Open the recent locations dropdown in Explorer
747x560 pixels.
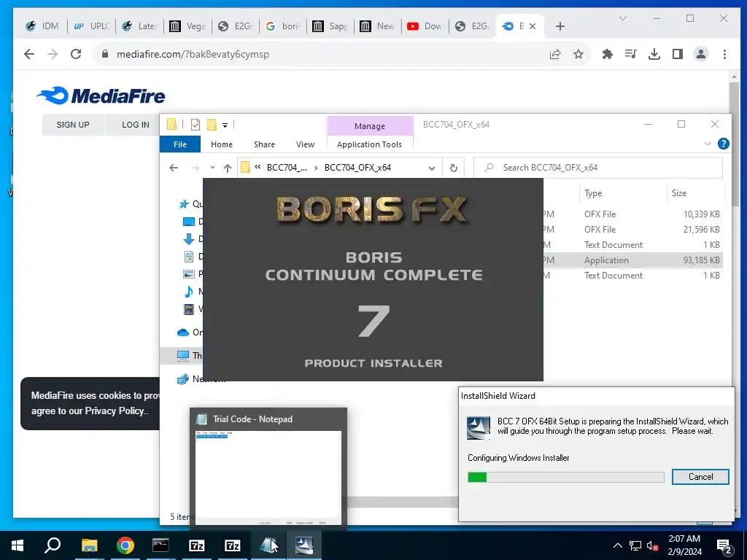212,168
